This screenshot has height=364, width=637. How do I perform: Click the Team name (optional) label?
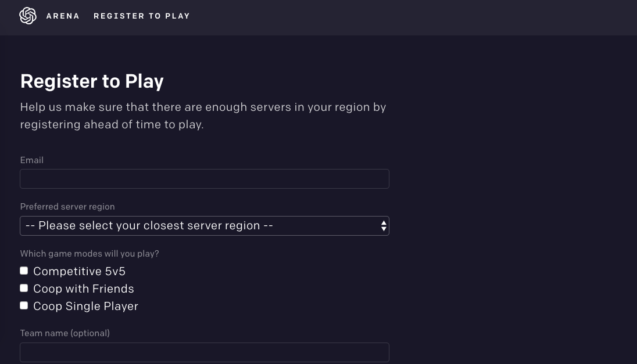(65, 333)
